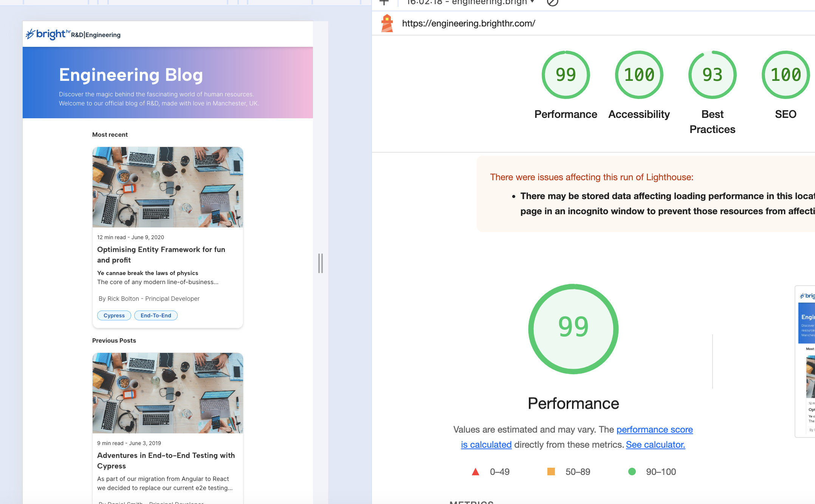Screen dimensions: 815x504
Task: Select the Cypress tag
Action: pos(114,315)
